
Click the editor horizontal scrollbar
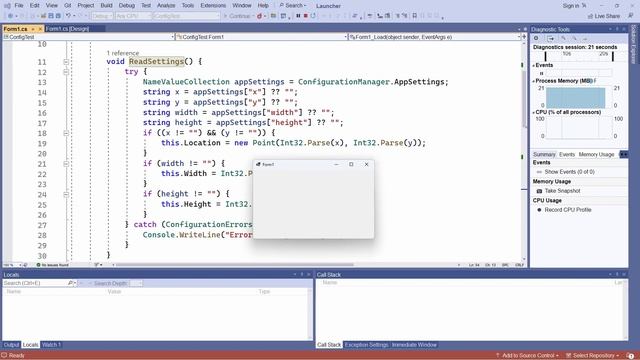click(x=235, y=265)
